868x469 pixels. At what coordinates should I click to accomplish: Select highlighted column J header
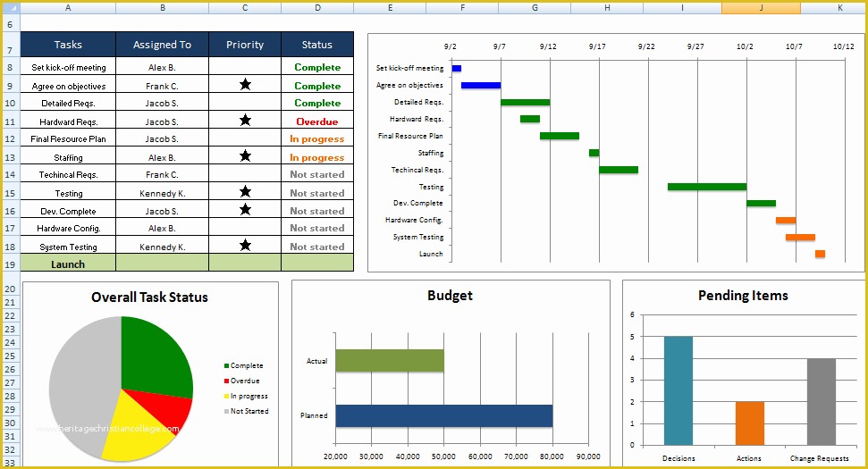pos(761,8)
